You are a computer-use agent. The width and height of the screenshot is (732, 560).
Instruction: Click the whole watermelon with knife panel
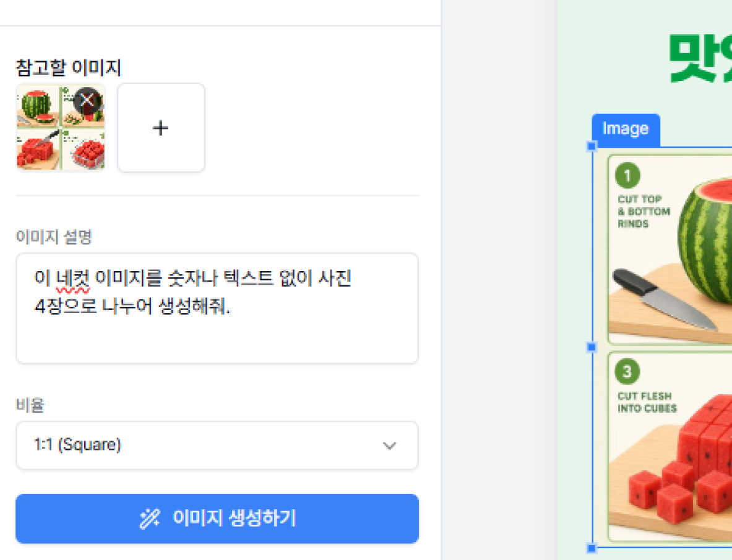tap(670, 249)
